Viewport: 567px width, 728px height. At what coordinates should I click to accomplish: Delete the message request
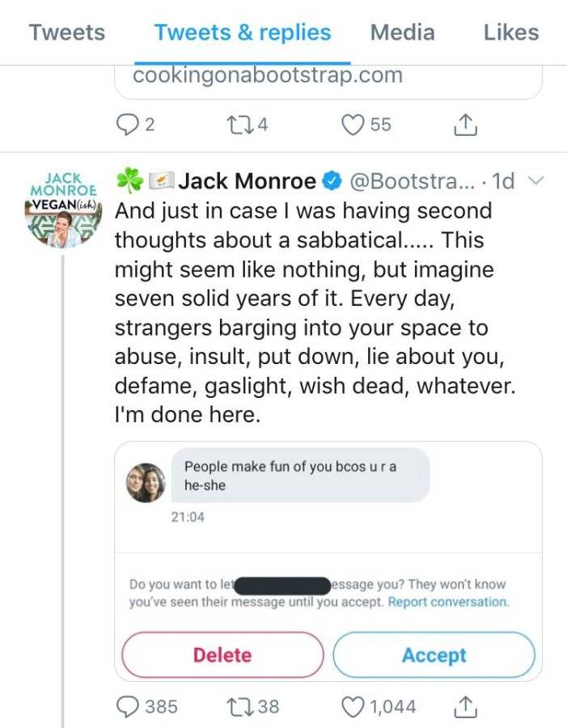[222, 654]
